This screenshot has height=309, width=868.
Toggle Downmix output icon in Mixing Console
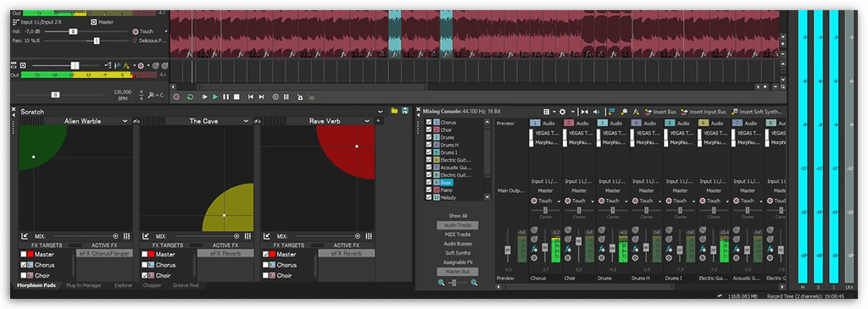pyautogui.click(x=585, y=111)
